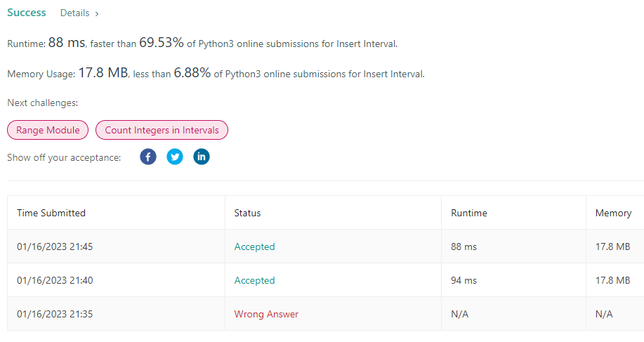Screen dimensions: 644x342
Task: Select the 01/16/2023 21:35 submission row
Action: pos(326,314)
